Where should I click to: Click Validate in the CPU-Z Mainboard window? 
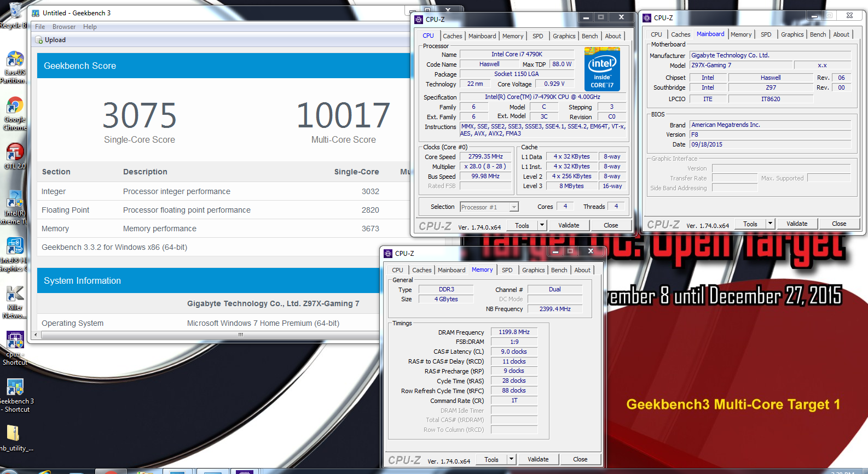tap(797, 224)
